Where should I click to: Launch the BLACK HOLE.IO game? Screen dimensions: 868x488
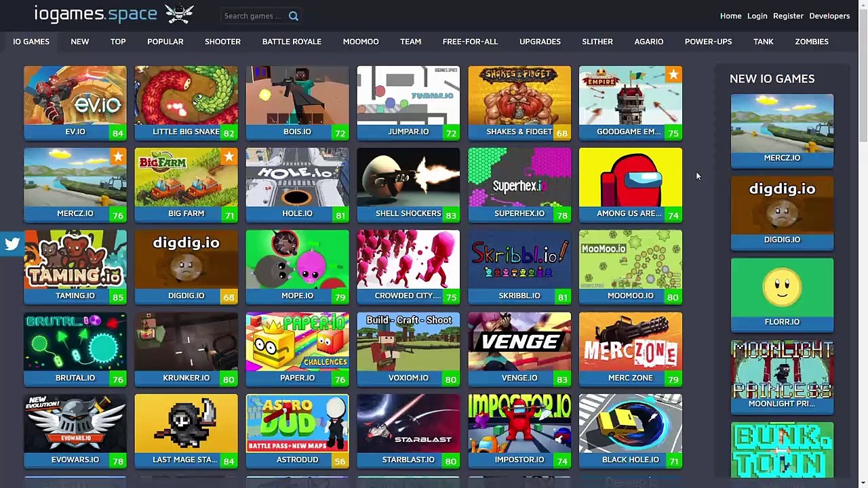click(x=631, y=431)
